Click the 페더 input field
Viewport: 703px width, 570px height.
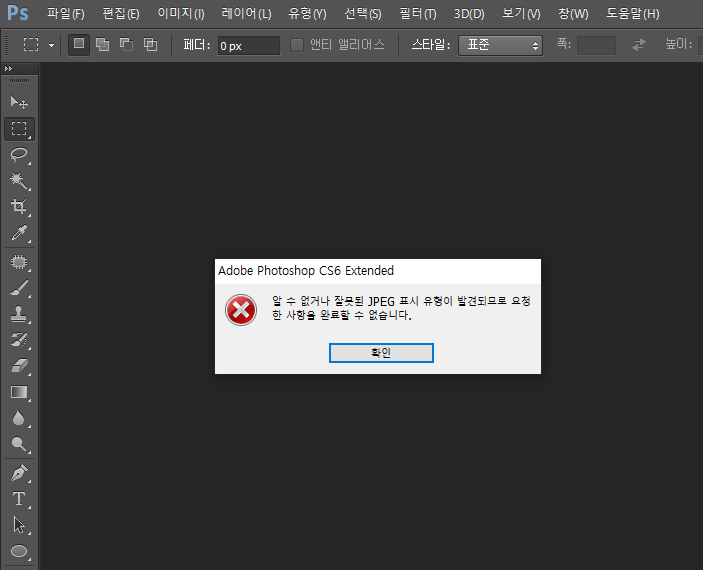pos(249,46)
